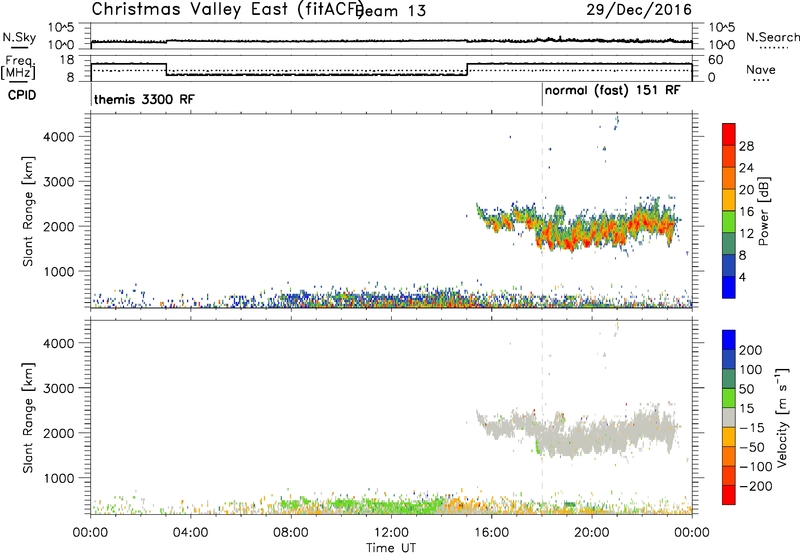Viewport: 800px width, 554px height.
Task: Click the date "29/Dec/2016"
Action: (x=639, y=9)
